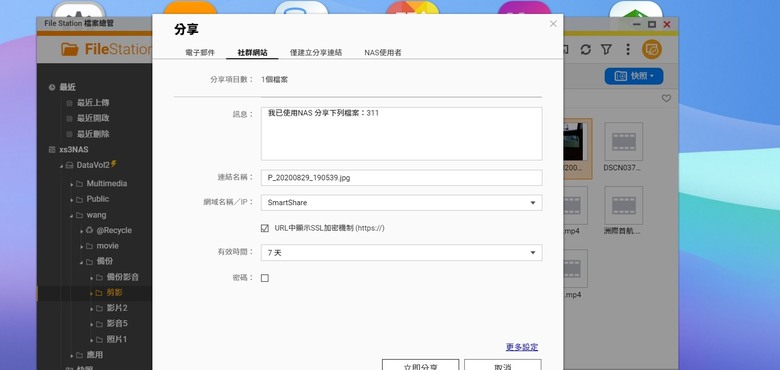780x370 pixels.
Task: Select the DSCN037 video file thumbnail
Action: (x=623, y=142)
